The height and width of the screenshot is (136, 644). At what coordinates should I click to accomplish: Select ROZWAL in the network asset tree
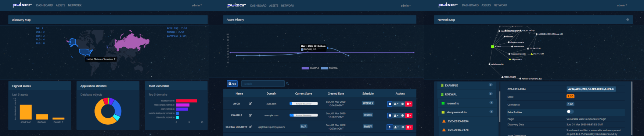467,94
